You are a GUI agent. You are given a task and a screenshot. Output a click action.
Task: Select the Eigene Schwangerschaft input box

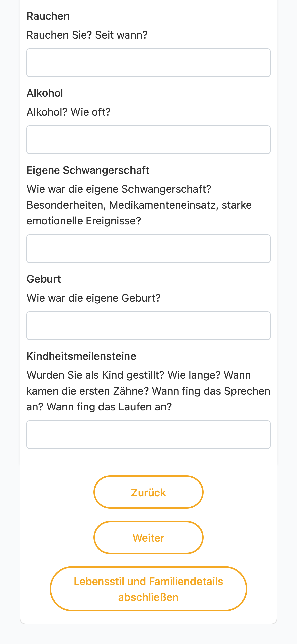tap(148, 249)
